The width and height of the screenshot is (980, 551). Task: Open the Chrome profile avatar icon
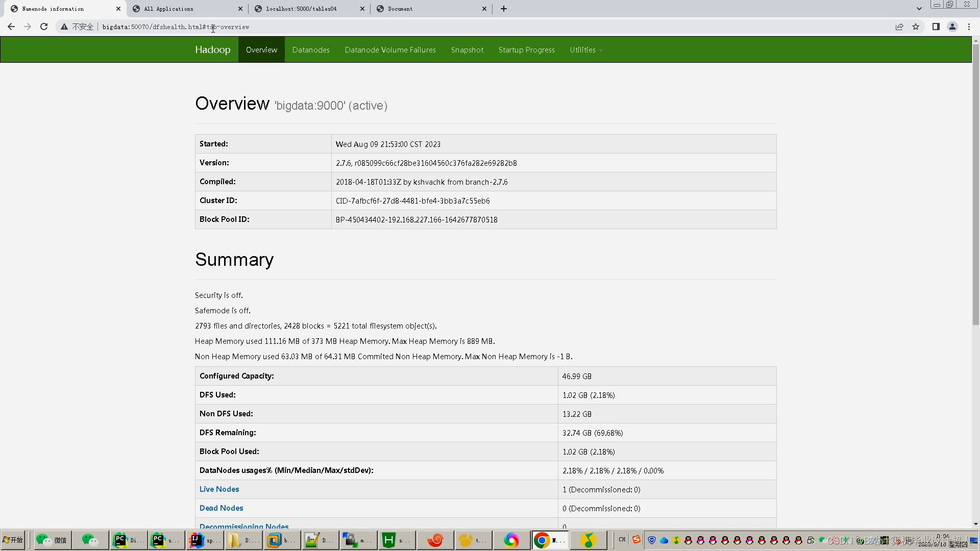coord(952,27)
